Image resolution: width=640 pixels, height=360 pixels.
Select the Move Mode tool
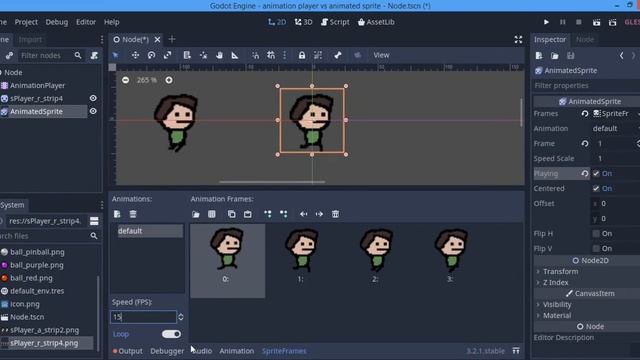pos(135,55)
